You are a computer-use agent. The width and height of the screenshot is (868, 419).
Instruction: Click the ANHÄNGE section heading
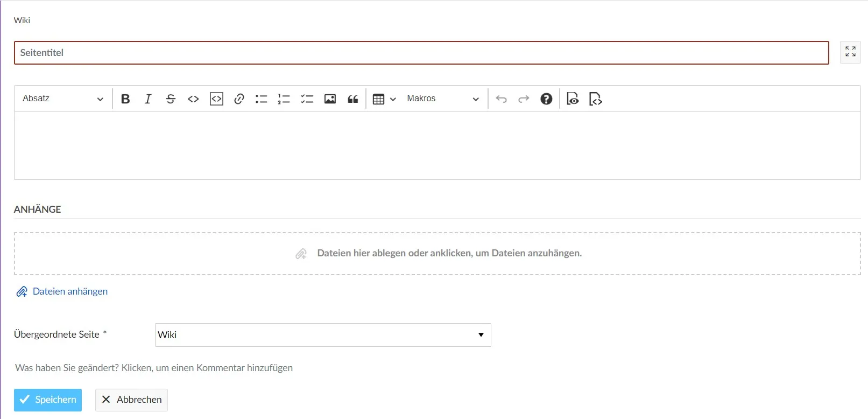[38, 210]
